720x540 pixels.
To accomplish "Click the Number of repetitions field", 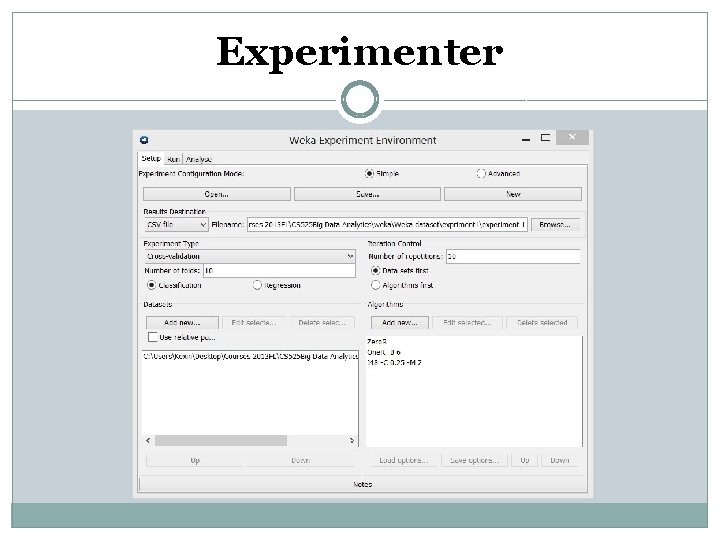I will tap(513, 256).
